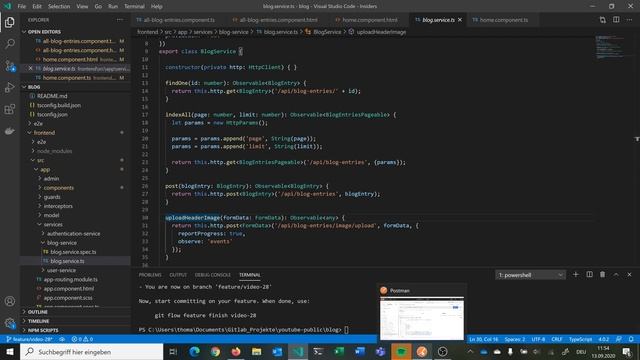Screen dimensions: 640x360
Task: Switch to the Debug Console tab
Action: tap(213, 275)
